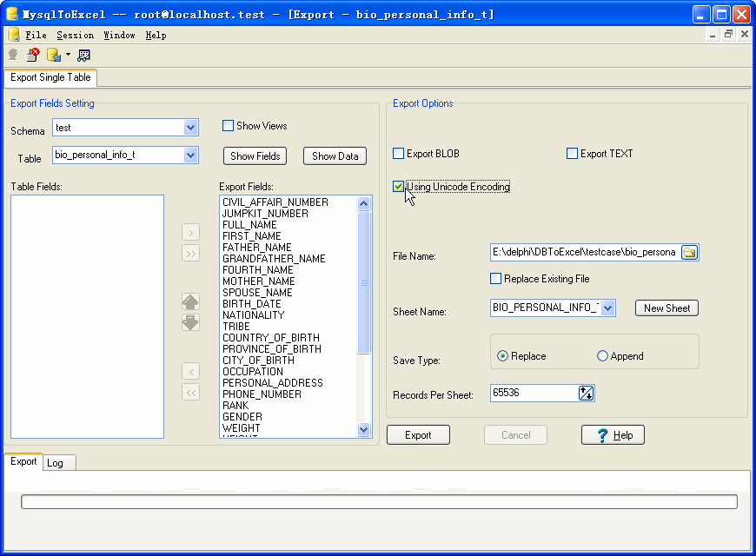Click the File Name input field
This screenshot has width=756, height=556.
[585, 252]
